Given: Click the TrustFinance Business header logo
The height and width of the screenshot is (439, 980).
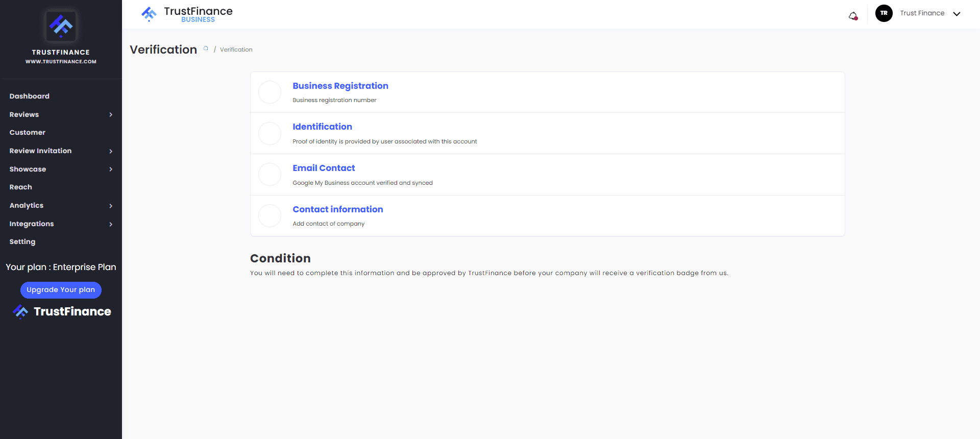Looking at the screenshot, I should pos(187,14).
